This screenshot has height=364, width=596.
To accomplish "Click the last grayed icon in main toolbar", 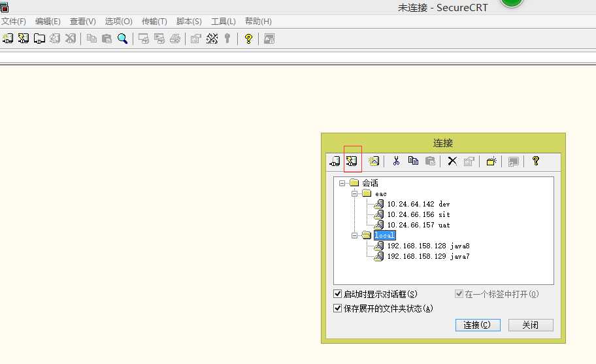I will pyautogui.click(x=269, y=39).
